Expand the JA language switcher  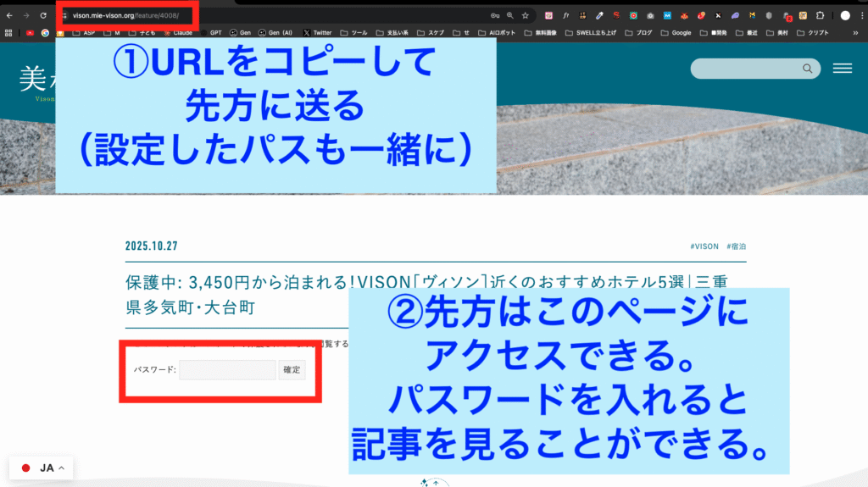[42, 468]
